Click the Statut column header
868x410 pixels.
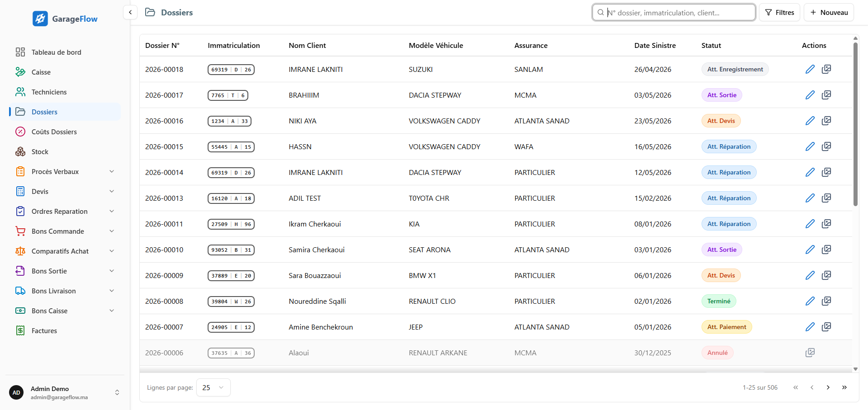tap(711, 45)
